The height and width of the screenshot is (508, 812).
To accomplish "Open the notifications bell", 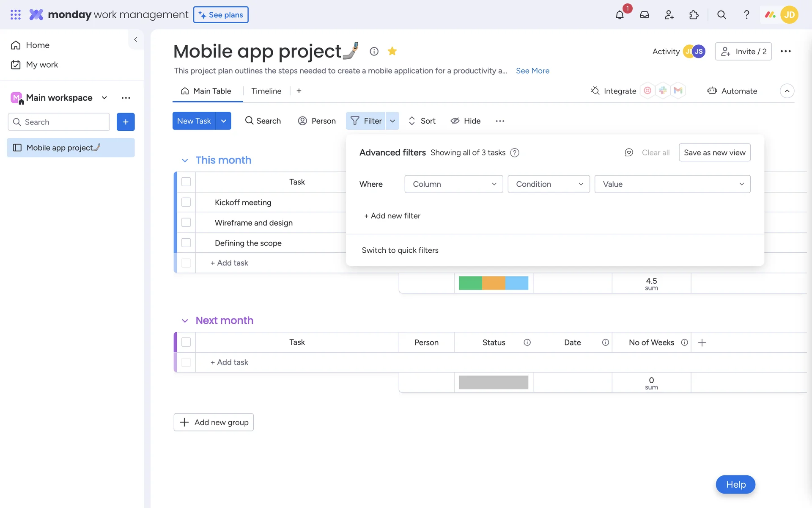I will (x=620, y=15).
